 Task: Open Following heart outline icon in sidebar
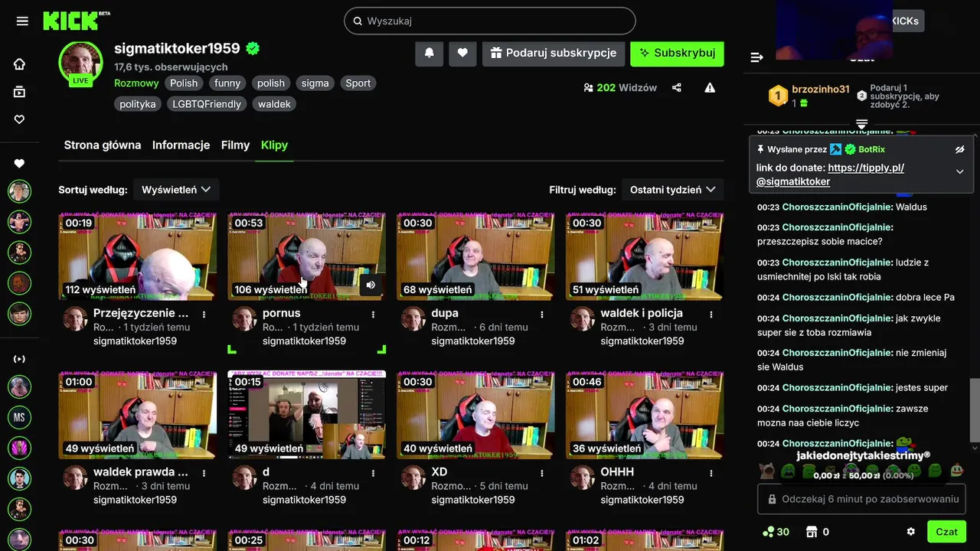coord(19,119)
